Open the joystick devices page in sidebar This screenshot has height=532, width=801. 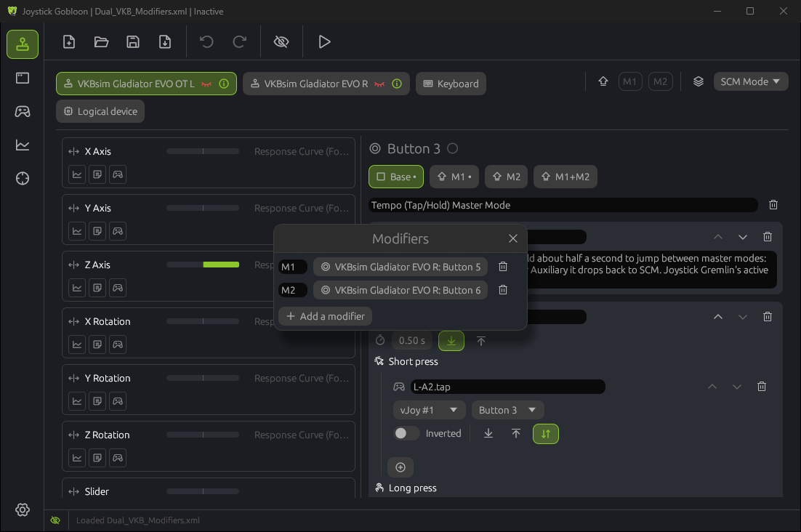23,44
